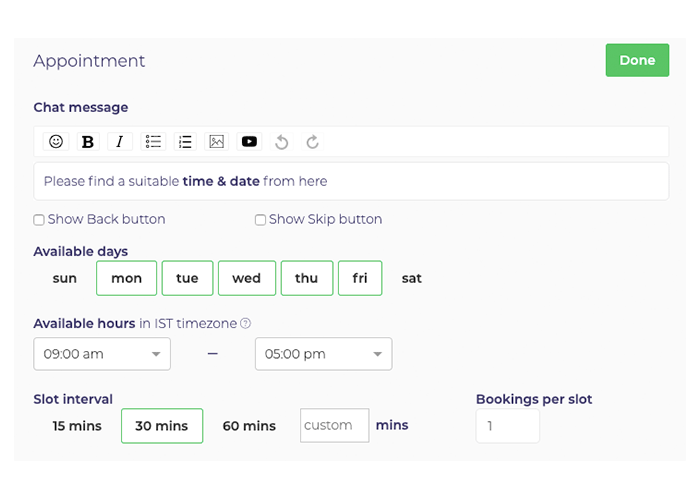Image resolution: width=700 pixels, height=500 pixels.
Task: Click the Done button
Action: click(x=637, y=60)
